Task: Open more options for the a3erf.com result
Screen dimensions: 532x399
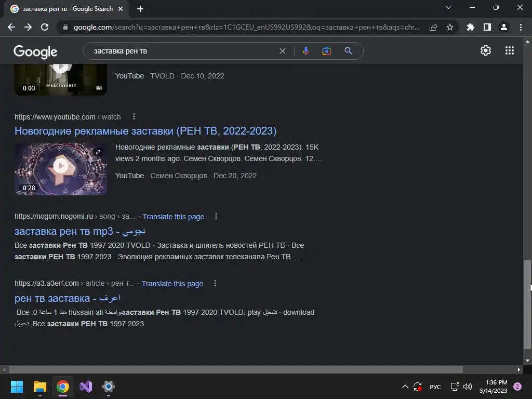Action: point(215,283)
